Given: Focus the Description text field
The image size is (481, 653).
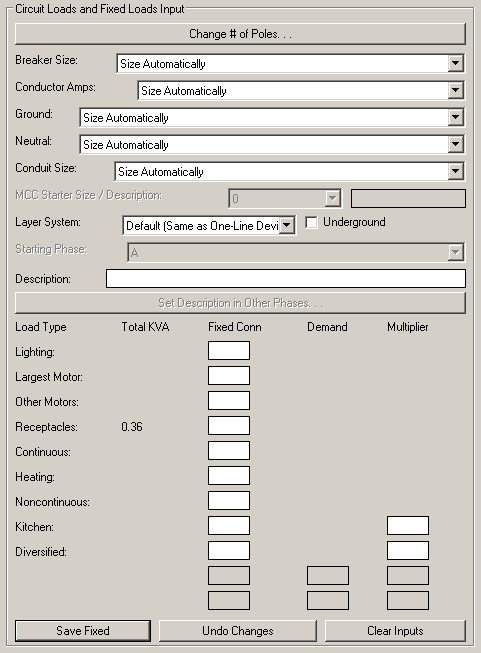Looking at the screenshot, I should (286, 279).
